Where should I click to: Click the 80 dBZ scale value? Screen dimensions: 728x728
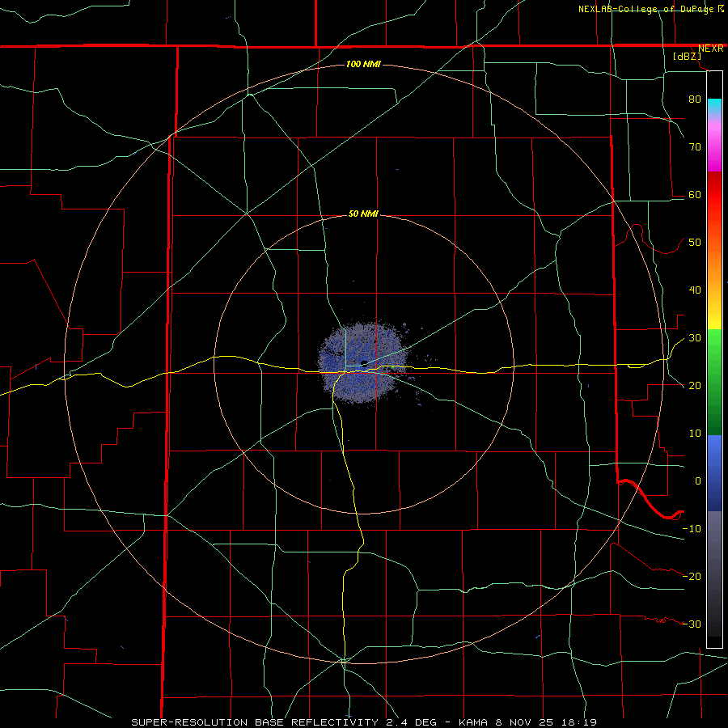[x=695, y=99]
